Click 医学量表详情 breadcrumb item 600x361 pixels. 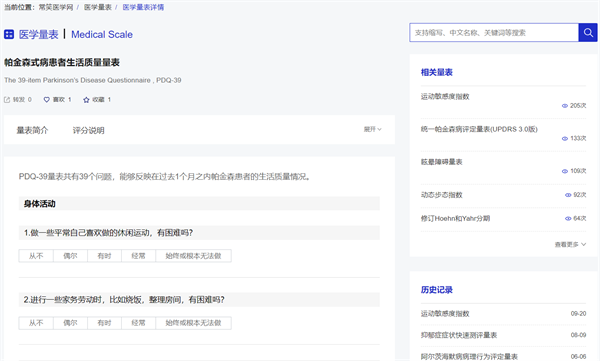pyautogui.click(x=143, y=7)
